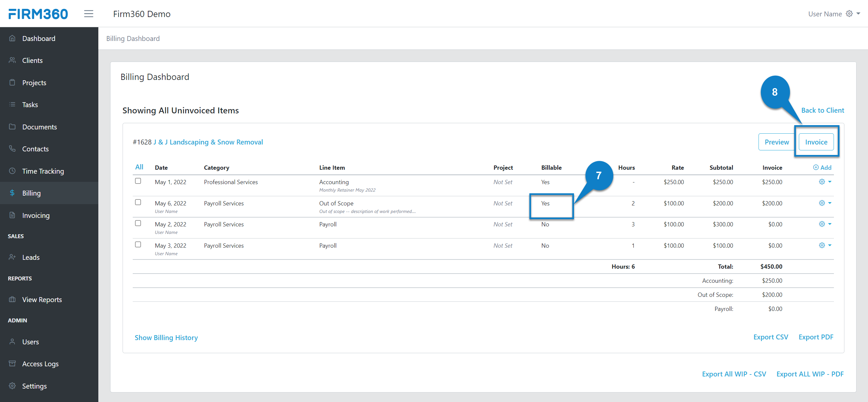Image resolution: width=868 pixels, height=402 pixels.
Task: Open client #1628 J & J Landscaping link
Action: point(208,142)
